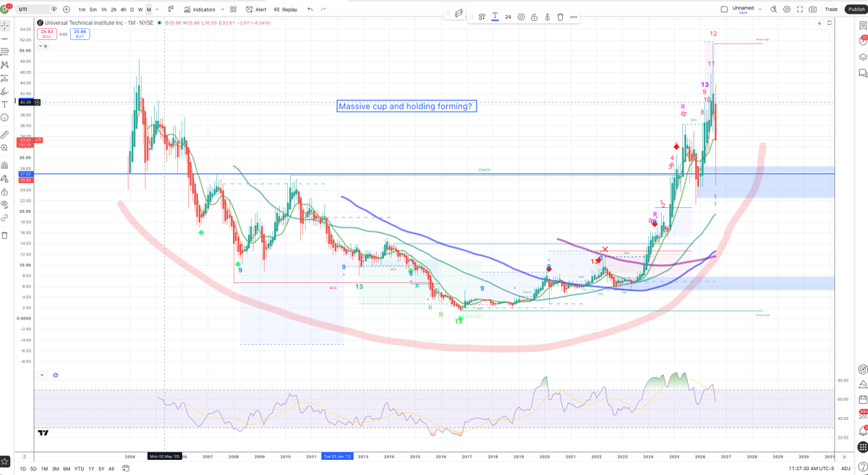Click the SELL 25.83 button
The image size is (868, 475).
47,34
